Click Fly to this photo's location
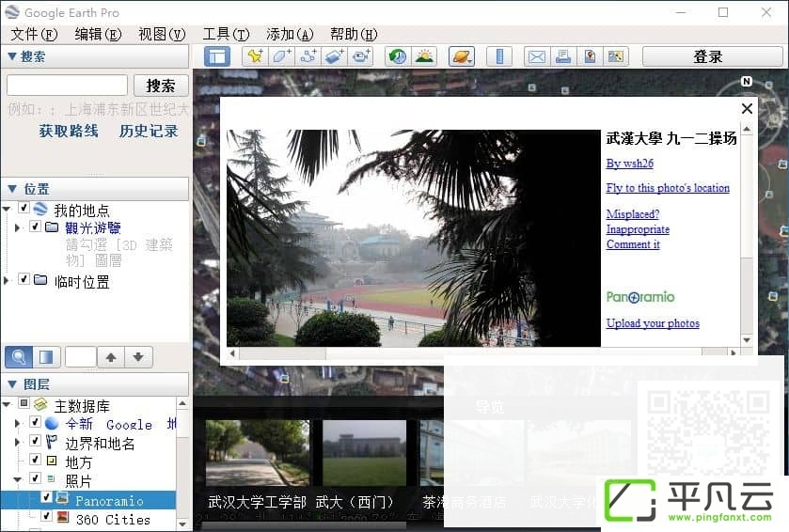The width and height of the screenshot is (789, 532). tap(668, 188)
